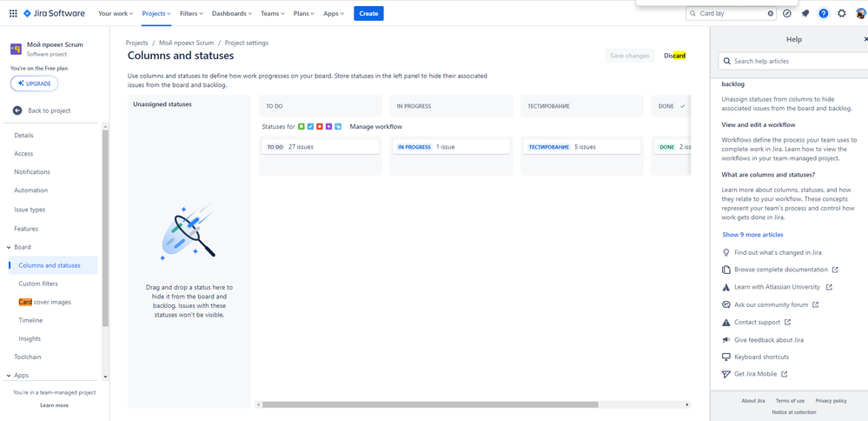868x421 pixels.
Task: Expand the Projects dropdown menu
Action: tap(156, 13)
